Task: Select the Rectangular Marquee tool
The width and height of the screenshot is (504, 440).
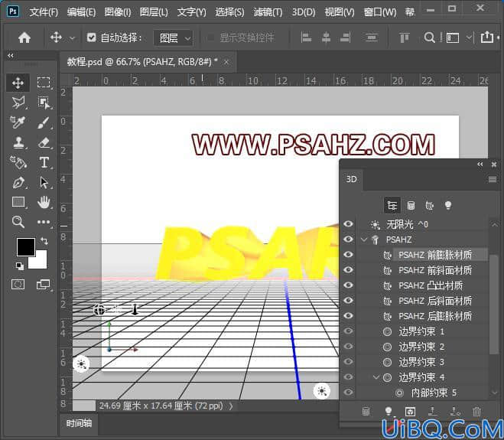Action: [44, 83]
